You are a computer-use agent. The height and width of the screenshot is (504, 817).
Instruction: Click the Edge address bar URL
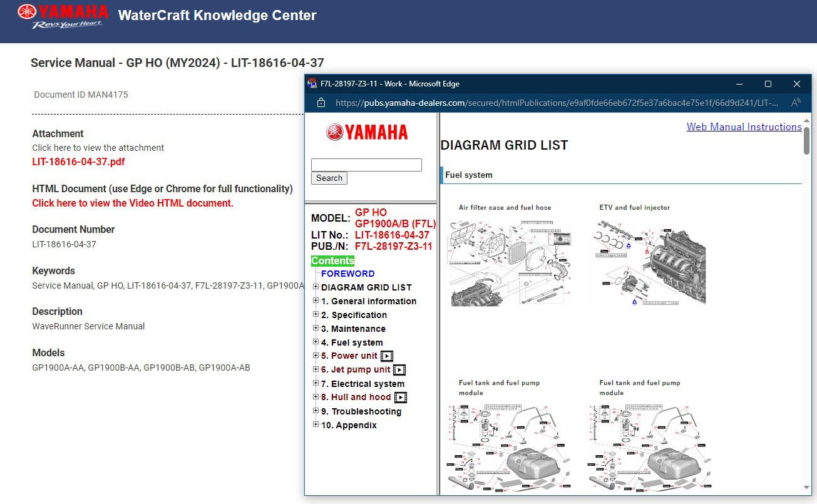[x=557, y=103]
